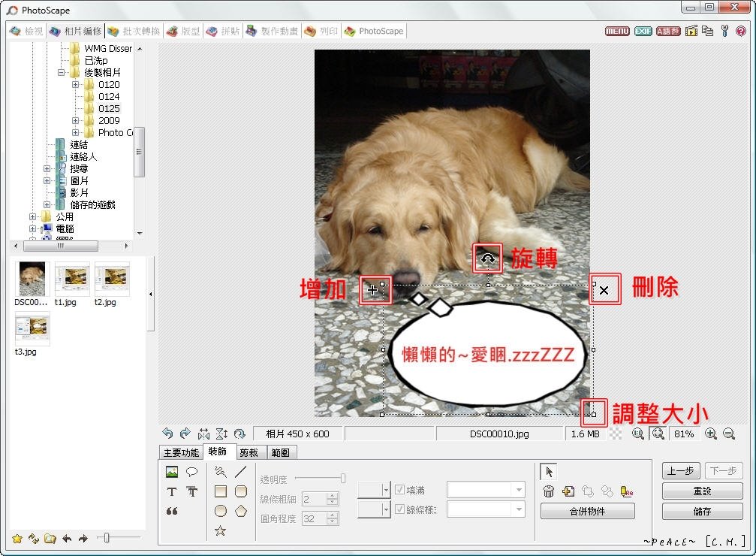Flip the photo horizontally
This screenshot has height=556, width=756.
click(x=204, y=434)
